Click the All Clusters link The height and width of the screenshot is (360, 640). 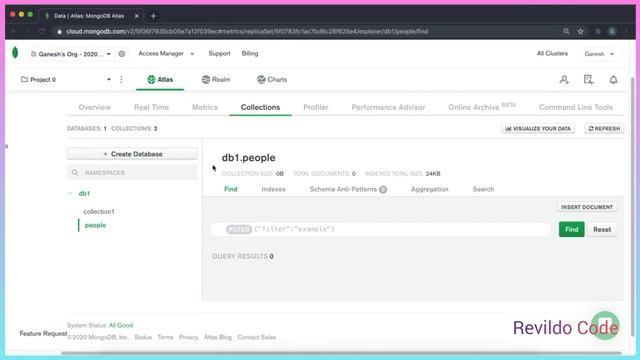pyautogui.click(x=552, y=53)
